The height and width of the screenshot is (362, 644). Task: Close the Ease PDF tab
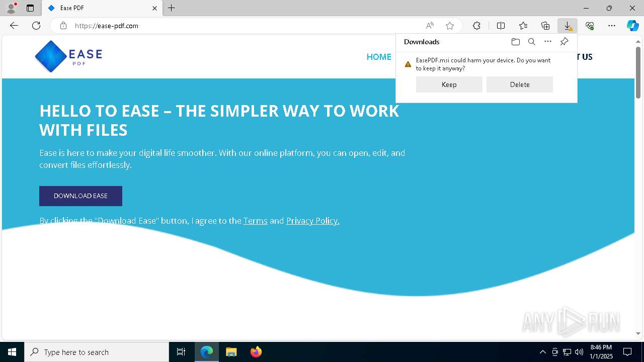pos(154,8)
